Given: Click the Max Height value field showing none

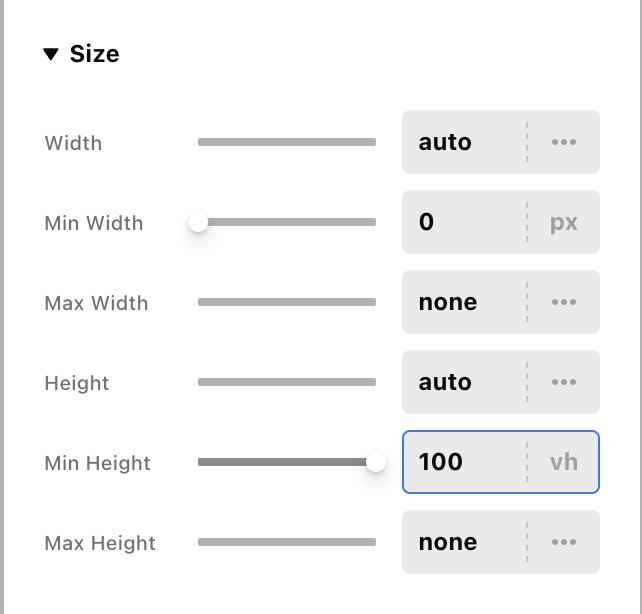Looking at the screenshot, I should click(x=462, y=542).
